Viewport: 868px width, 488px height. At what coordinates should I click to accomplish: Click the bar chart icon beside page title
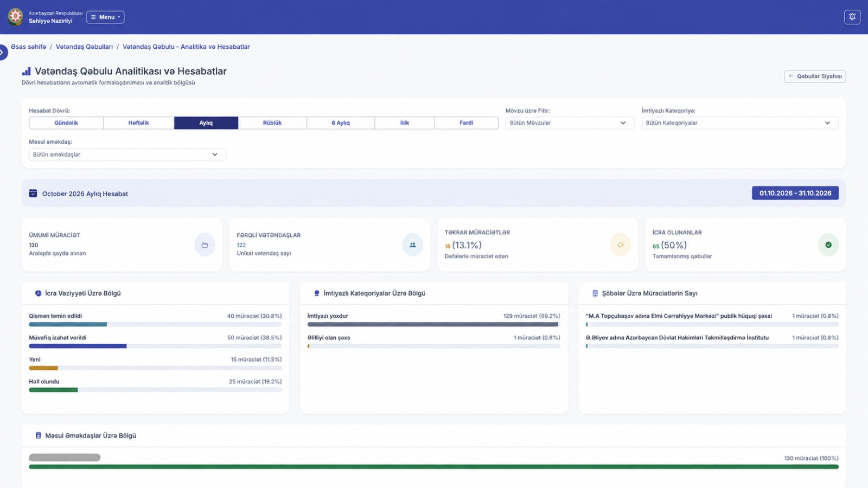pos(26,71)
